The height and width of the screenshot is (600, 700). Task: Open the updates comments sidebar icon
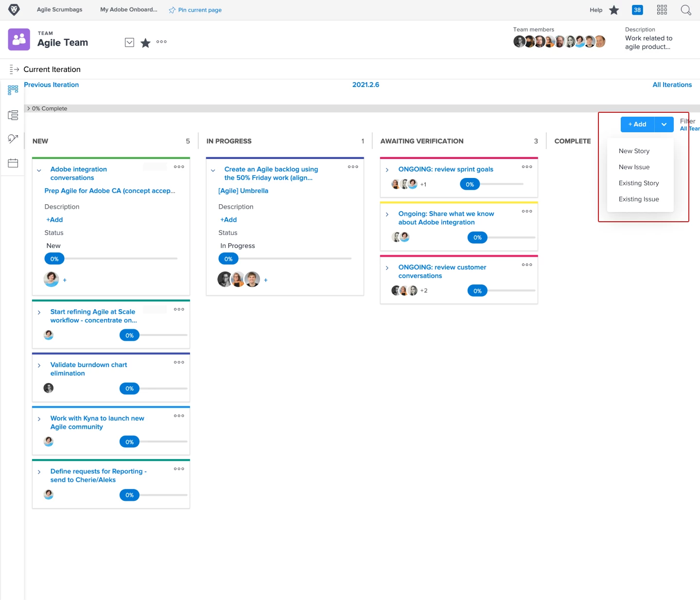coord(13,139)
